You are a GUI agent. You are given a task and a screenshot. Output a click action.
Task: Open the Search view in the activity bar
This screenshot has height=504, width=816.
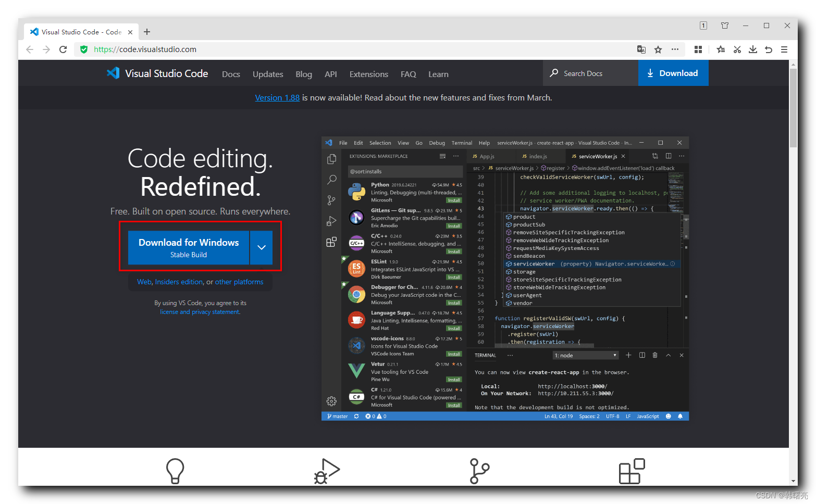point(331,180)
